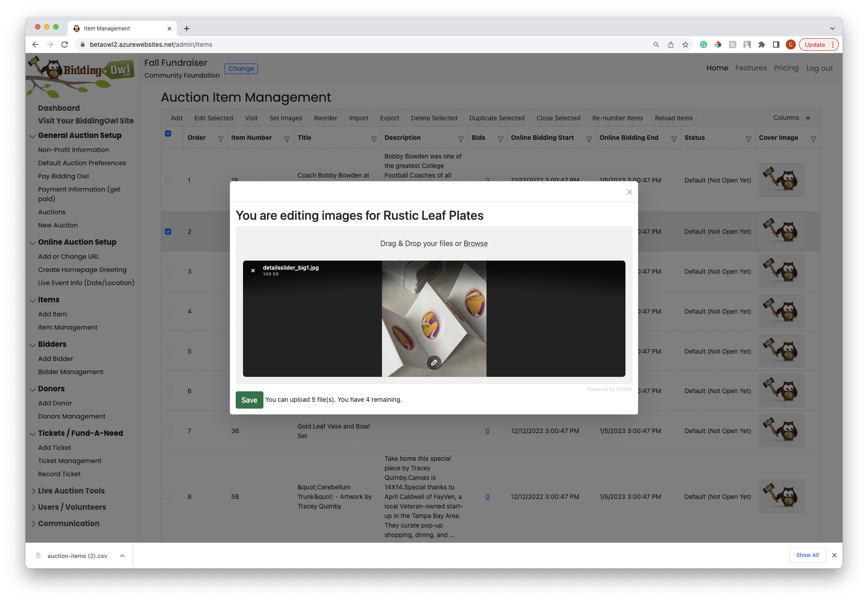Open the Chrome profile avatar
This screenshot has width=868, height=602.
tap(790, 44)
